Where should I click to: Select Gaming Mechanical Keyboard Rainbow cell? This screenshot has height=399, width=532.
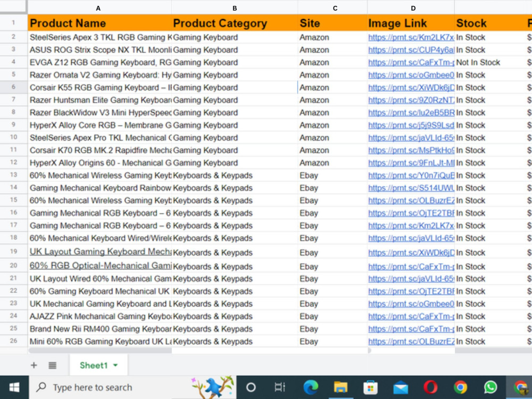[x=100, y=188]
